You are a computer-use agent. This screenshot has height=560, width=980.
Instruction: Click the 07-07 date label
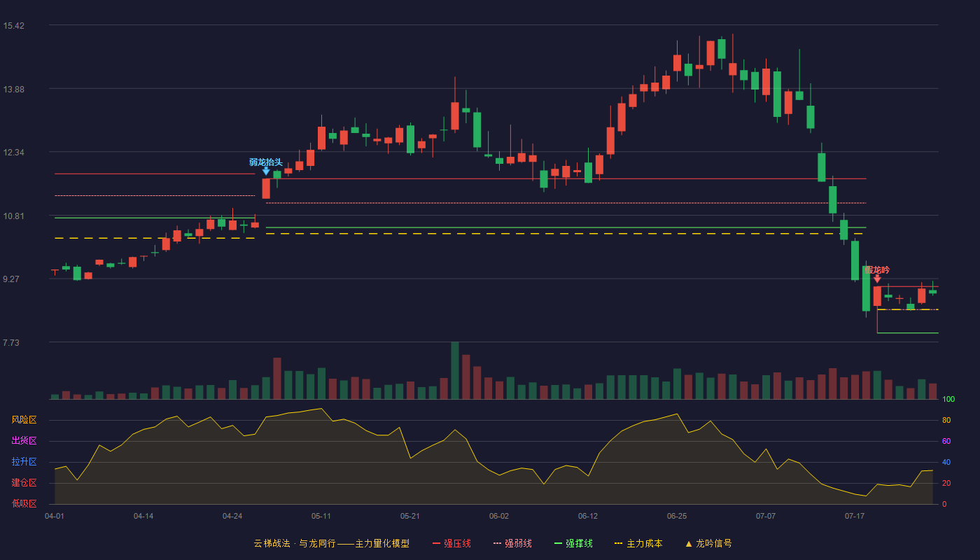[766, 516]
